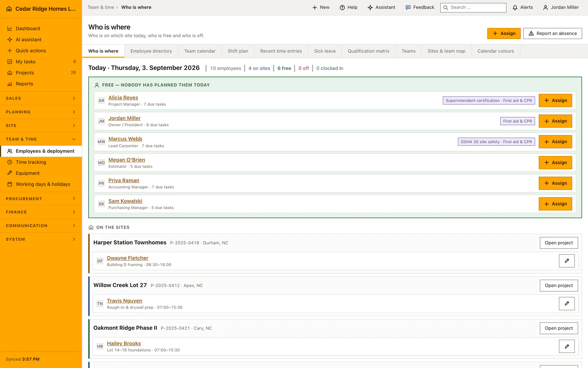This screenshot has width=588, height=368.
Task: Open Alerts bell in the top bar
Action: tap(523, 7)
